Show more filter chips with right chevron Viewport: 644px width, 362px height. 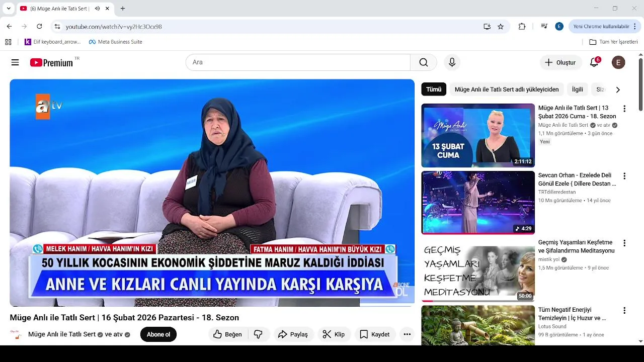point(618,89)
